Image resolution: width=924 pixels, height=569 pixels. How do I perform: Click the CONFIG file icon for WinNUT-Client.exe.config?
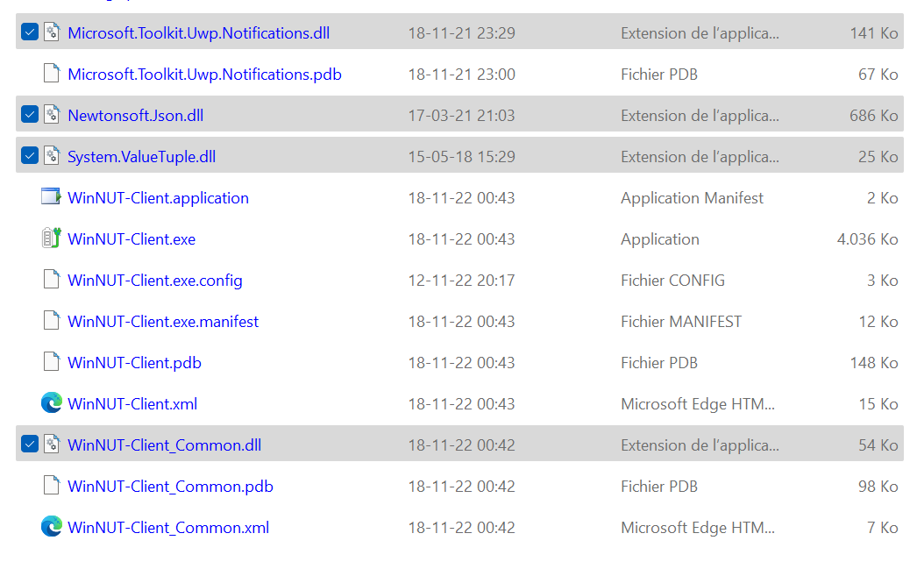click(51, 280)
